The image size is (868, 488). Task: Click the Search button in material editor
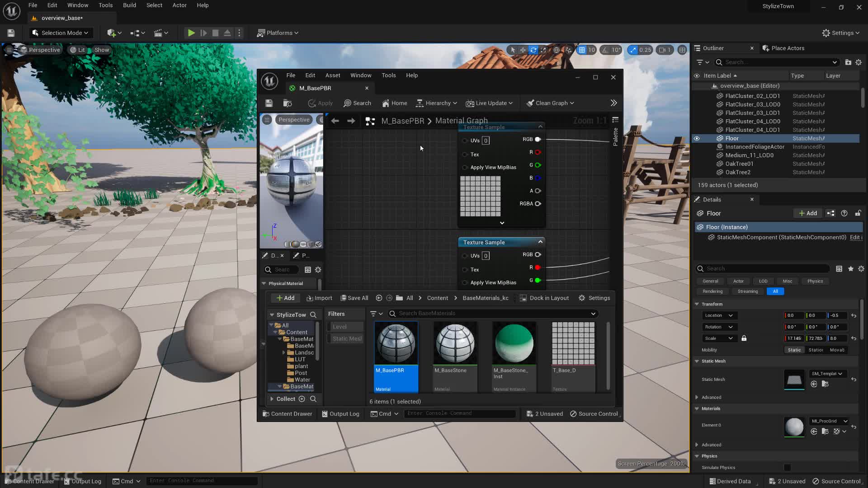point(357,103)
